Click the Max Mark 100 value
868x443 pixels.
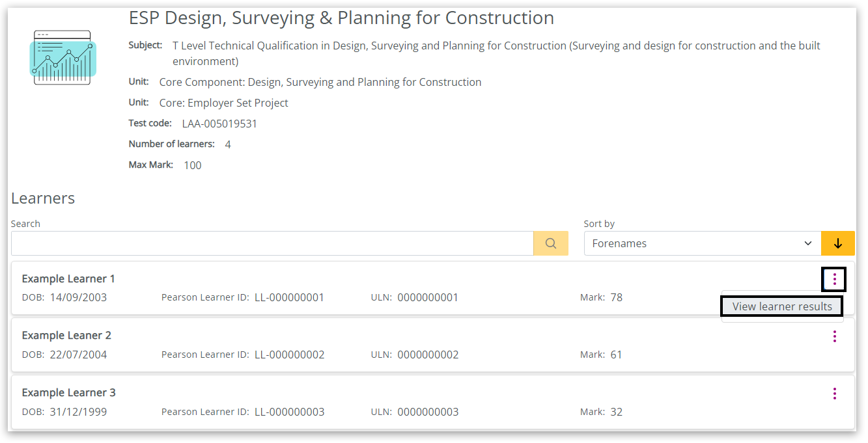point(193,165)
